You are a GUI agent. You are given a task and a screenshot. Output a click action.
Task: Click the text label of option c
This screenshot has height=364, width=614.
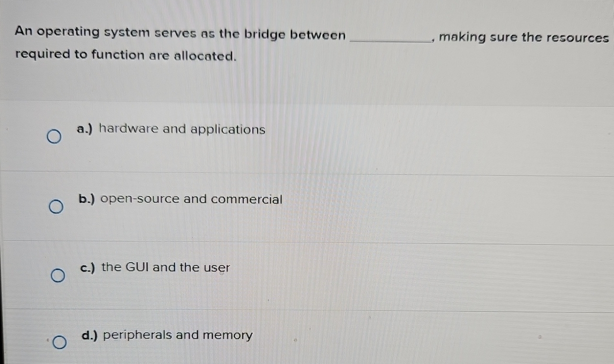(165, 268)
